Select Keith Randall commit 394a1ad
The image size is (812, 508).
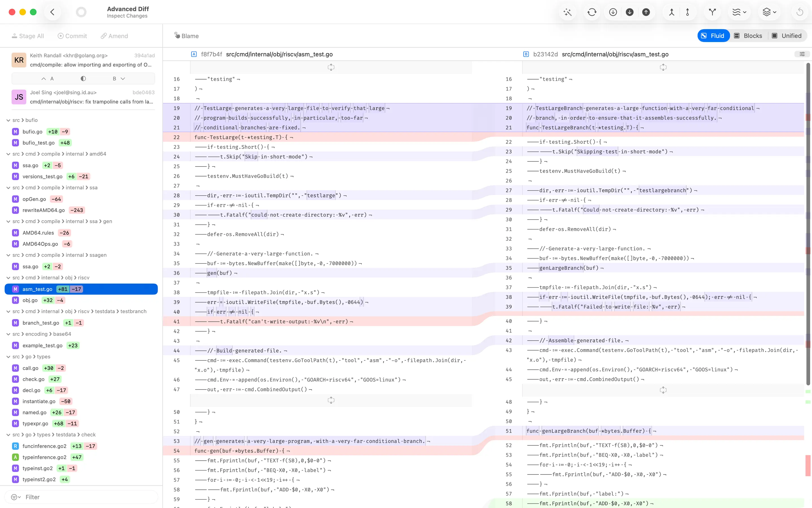tap(83, 60)
